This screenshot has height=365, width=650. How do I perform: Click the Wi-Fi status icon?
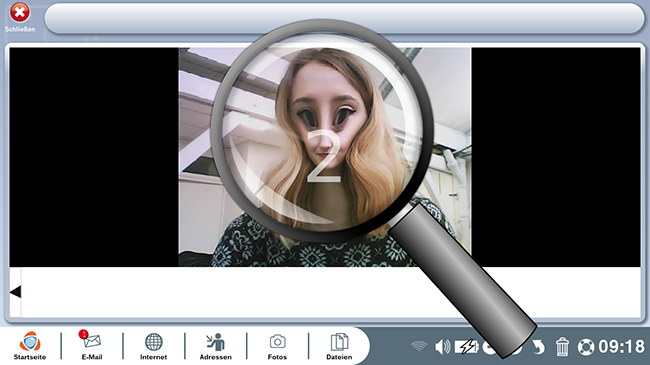[x=419, y=346]
